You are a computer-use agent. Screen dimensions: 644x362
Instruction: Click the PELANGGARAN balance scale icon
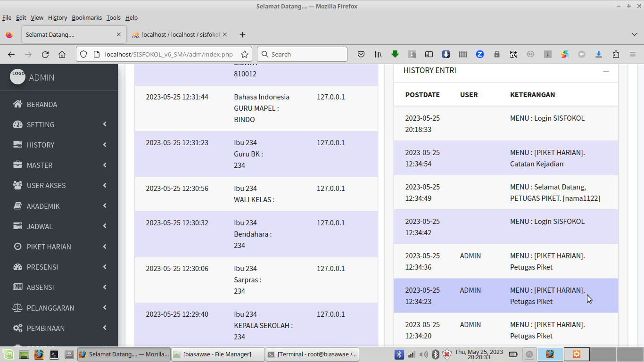(18, 308)
